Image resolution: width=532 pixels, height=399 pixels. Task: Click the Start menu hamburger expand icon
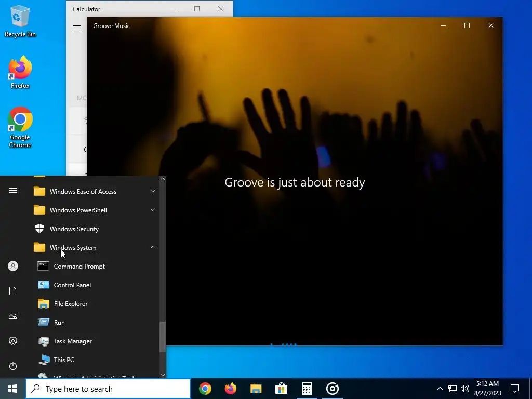tap(13, 191)
